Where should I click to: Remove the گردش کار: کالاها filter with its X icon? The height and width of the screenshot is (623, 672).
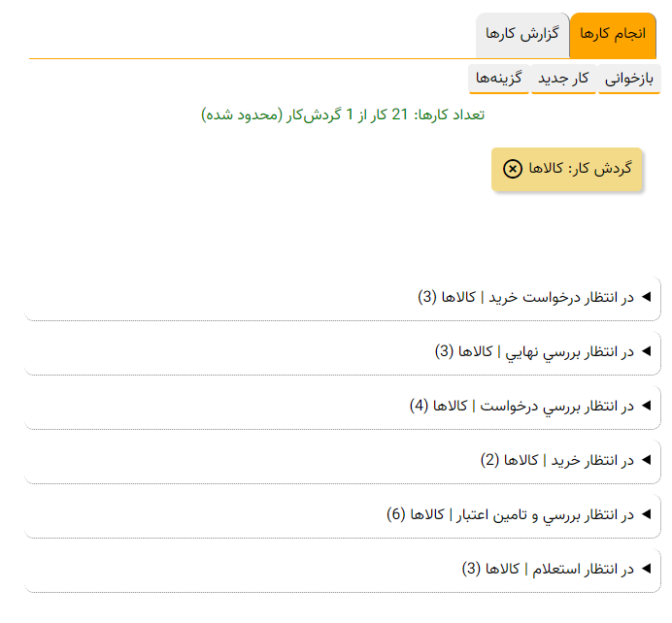513,169
